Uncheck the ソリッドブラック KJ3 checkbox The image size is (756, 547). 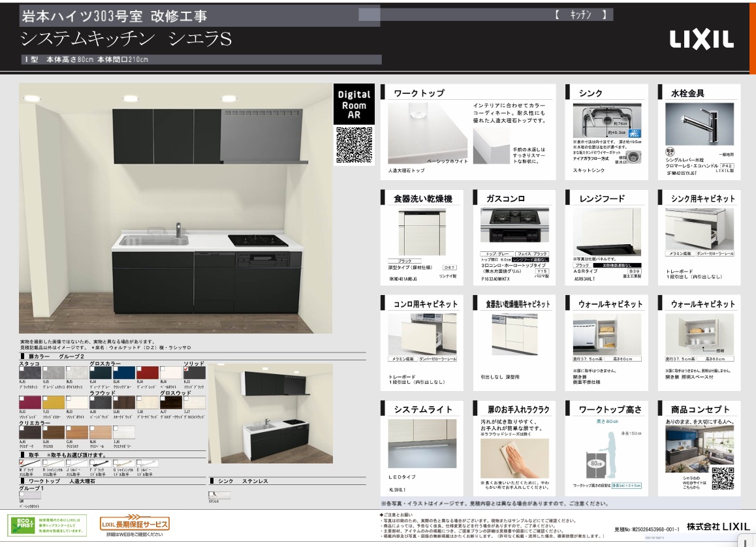coord(186,368)
